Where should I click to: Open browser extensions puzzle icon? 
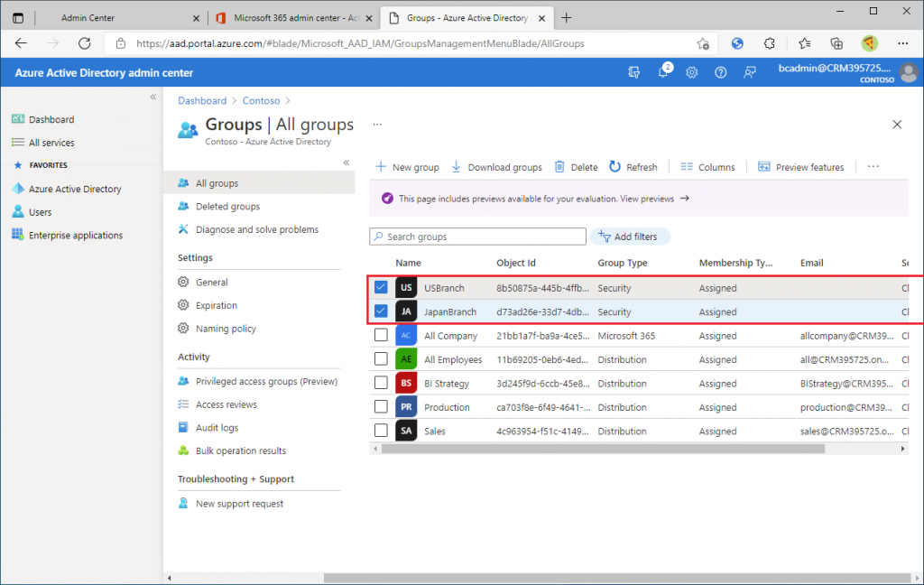click(769, 43)
